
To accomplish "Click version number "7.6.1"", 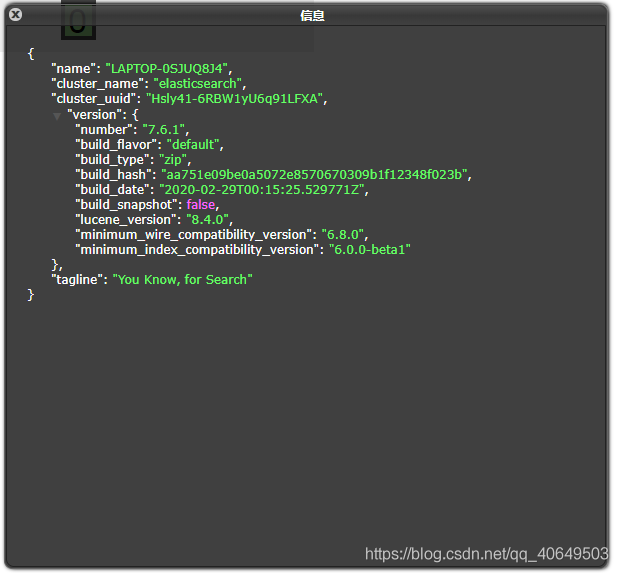I will pos(163,130).
